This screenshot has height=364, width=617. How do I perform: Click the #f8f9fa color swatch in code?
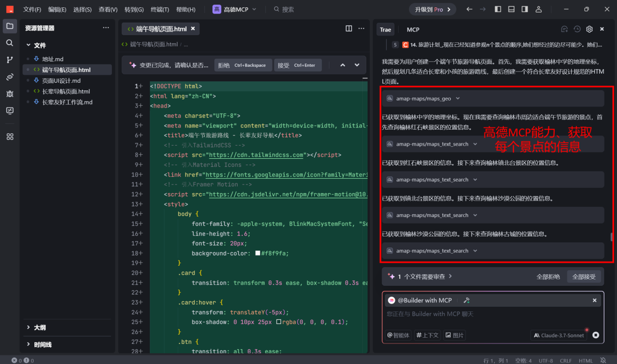pos(258,253)
